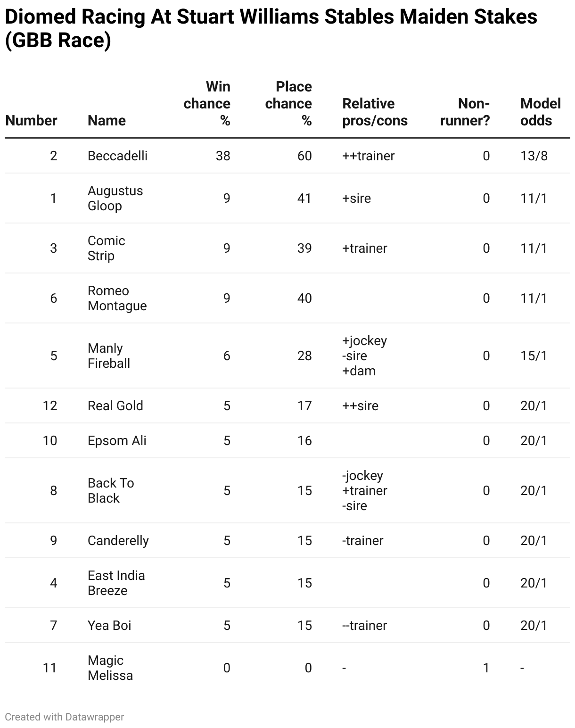Click the Name column header

click(107, 120)
